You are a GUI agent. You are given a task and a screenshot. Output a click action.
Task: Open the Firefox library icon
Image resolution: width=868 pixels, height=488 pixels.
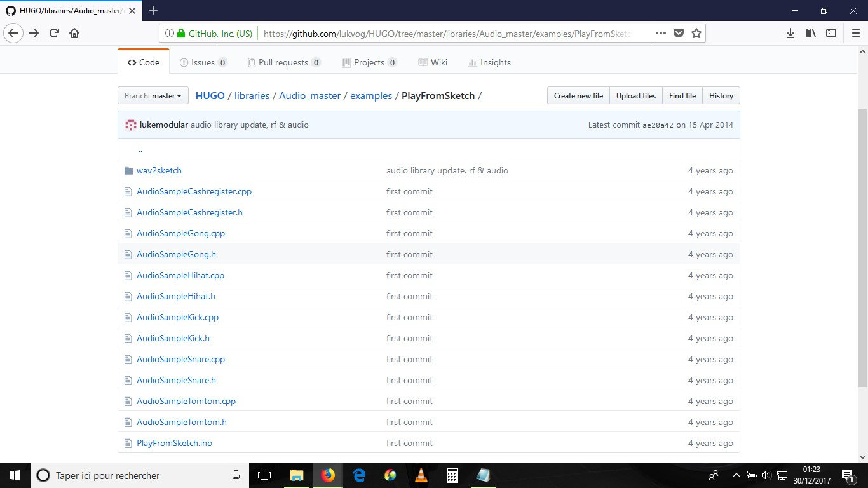(811, 33)
